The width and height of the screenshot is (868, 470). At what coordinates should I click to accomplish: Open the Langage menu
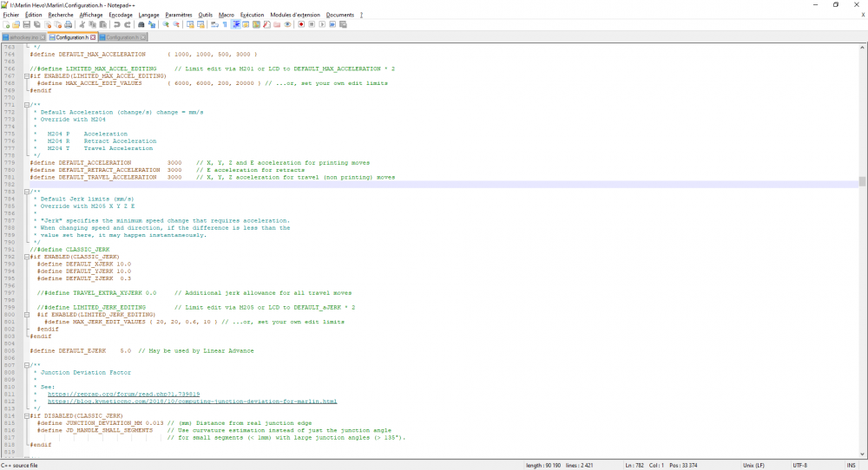pyautogui.click(x=148, y=15)
